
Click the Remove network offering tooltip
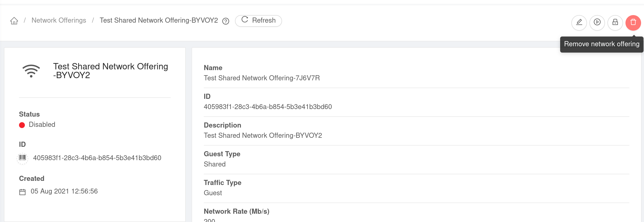tap(602, 44)
